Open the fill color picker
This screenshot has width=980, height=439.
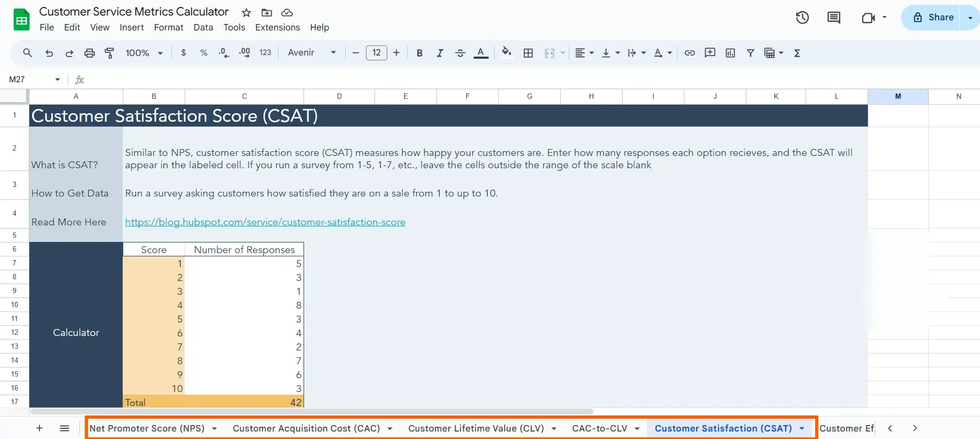point(507,52)
